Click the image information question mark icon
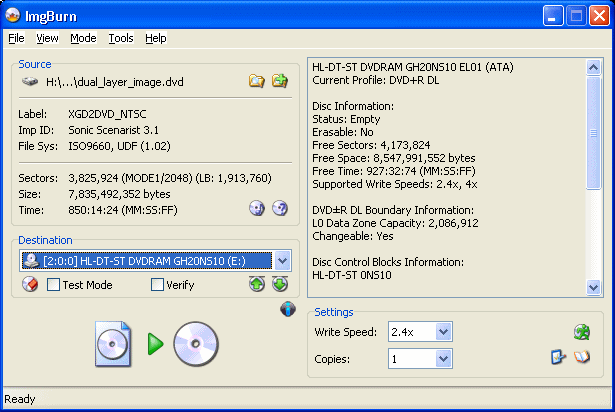 click(280, 208)
